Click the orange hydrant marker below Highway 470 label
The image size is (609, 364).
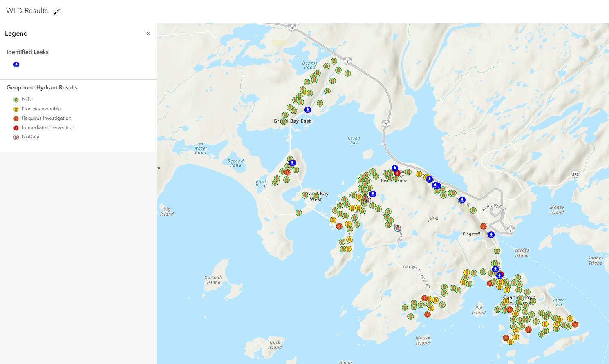click(x=484, y=226)
